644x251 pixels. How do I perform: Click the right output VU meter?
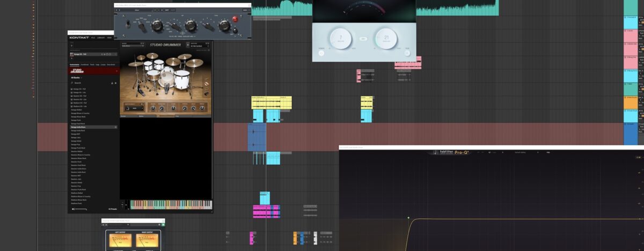click(x=147, y=240)
